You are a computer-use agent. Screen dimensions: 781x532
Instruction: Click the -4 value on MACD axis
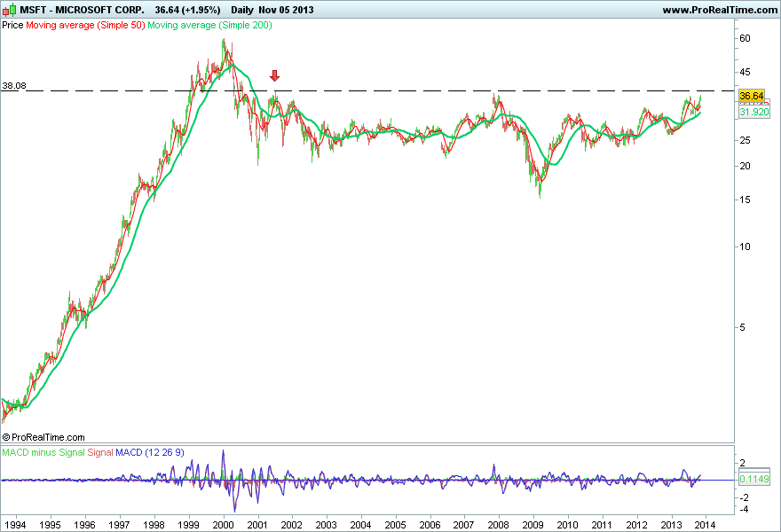(x=743, y=509)
